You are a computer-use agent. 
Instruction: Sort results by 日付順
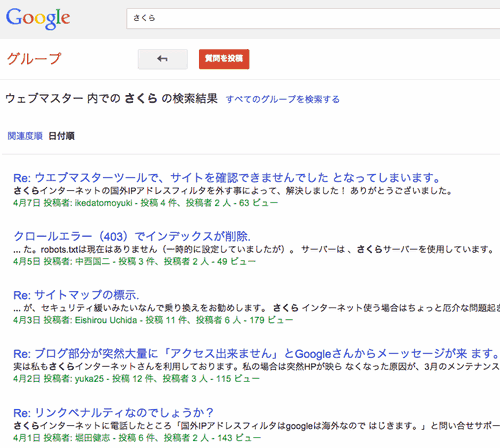pyautogui.click(x=62, y=136)
